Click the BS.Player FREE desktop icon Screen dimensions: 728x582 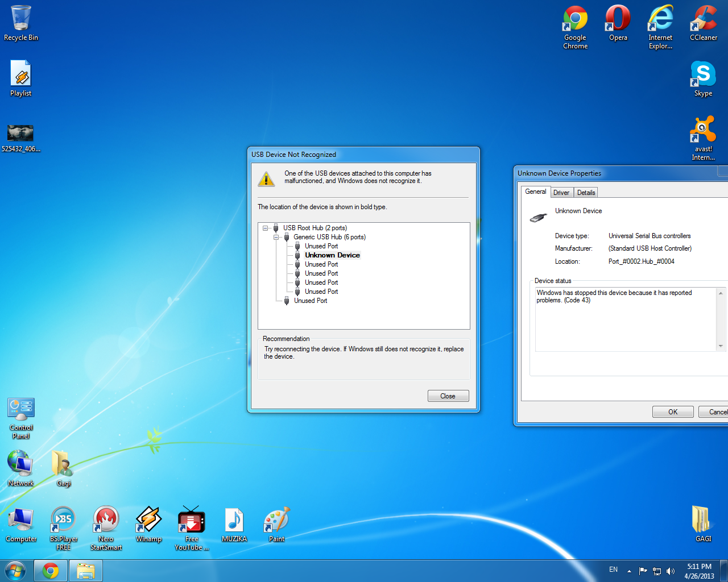[x=63, y=520]
